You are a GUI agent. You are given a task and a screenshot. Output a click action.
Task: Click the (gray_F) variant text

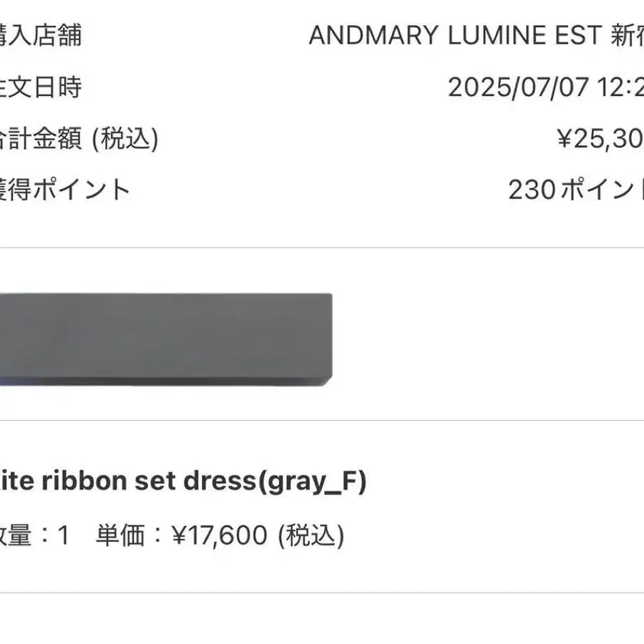[312, 482]
